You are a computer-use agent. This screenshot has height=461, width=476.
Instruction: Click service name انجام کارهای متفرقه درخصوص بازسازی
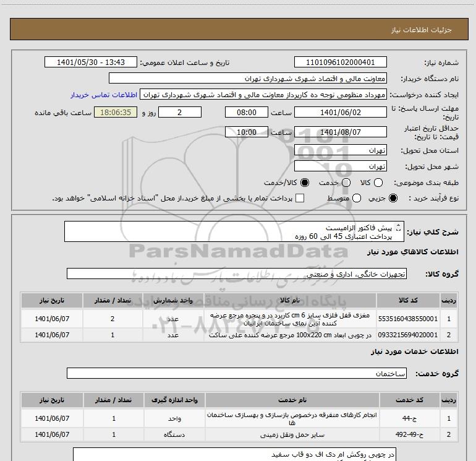[x=292, y=418]
